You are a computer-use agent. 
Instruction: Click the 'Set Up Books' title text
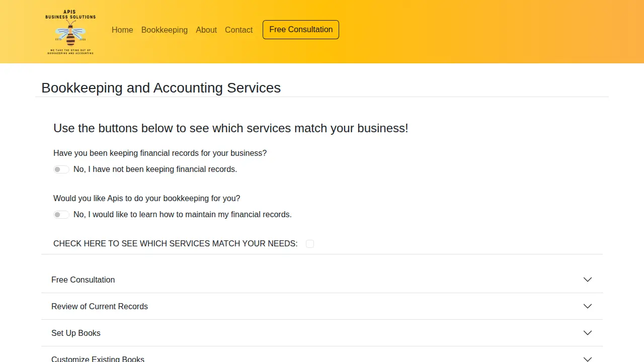click(76, 333)
